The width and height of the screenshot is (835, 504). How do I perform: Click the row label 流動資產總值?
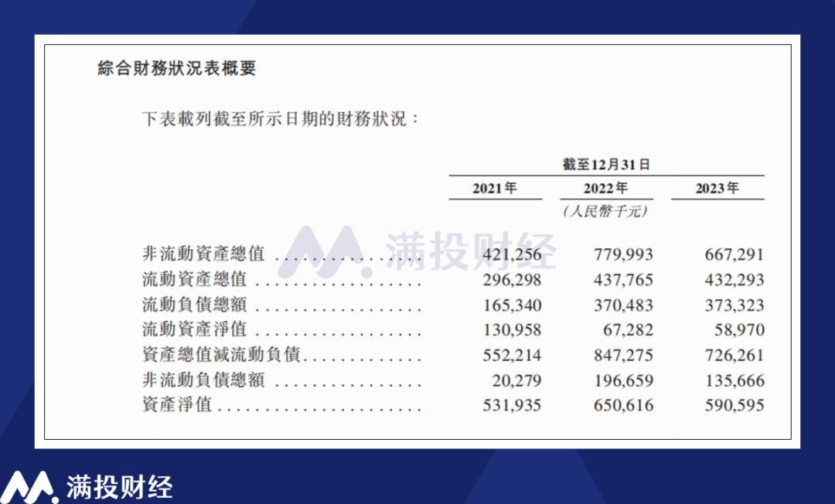(194, 279)
